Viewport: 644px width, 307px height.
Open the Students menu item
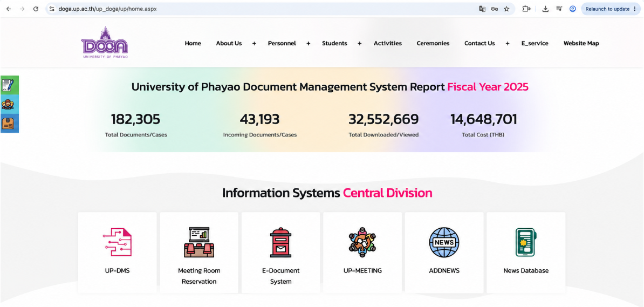pyautogui.click(x=334, y=43)
